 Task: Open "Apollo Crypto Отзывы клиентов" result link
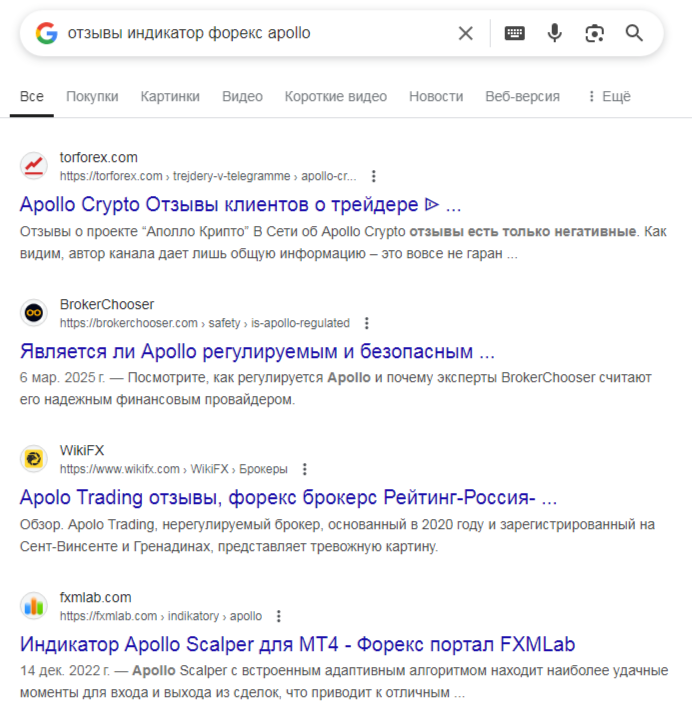pos(240,205)
